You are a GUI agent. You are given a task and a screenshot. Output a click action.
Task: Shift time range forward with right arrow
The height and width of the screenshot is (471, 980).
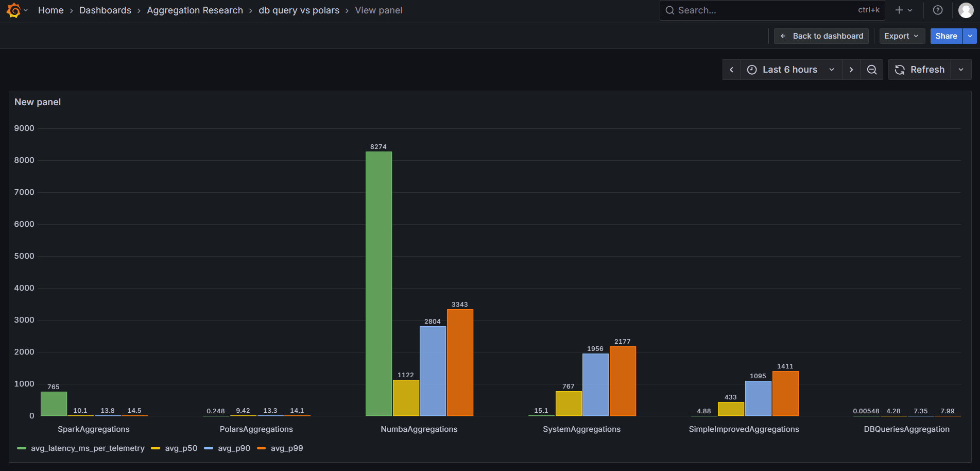pos(851,70)
